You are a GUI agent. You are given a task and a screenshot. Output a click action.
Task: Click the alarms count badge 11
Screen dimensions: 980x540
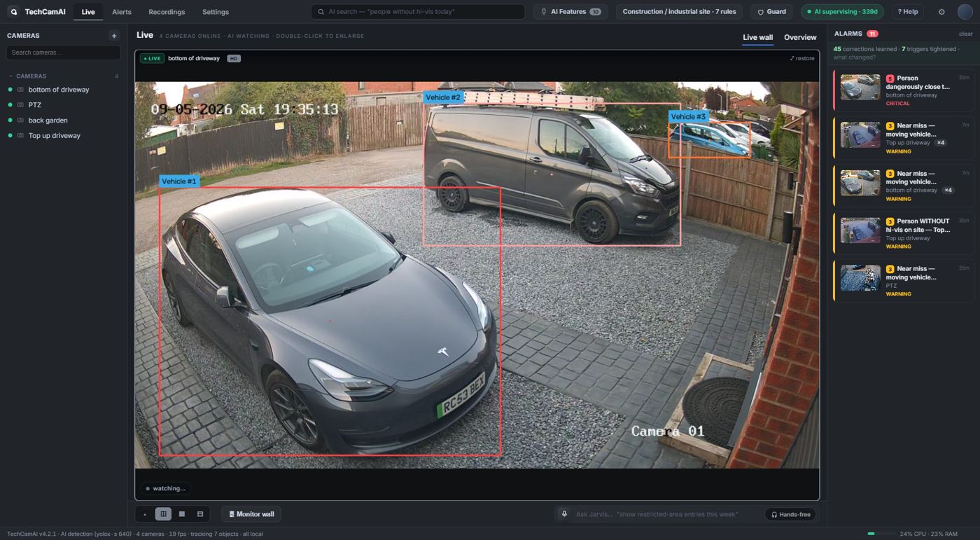pyautogui.click(x=872, y=34)
